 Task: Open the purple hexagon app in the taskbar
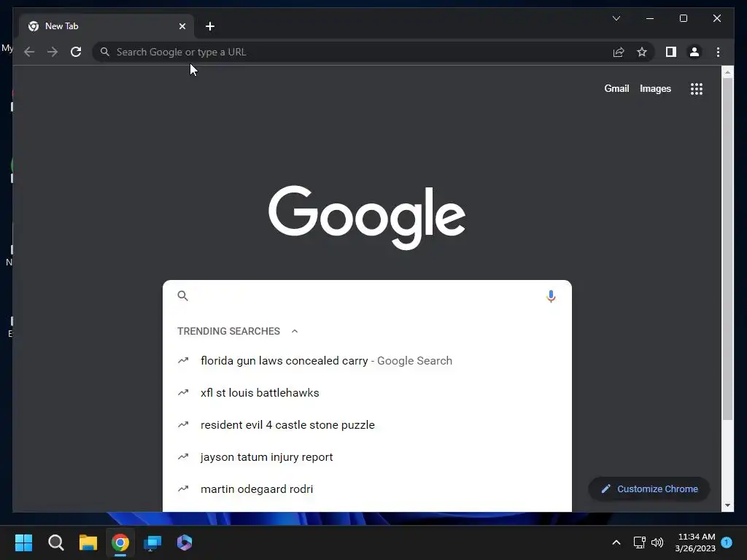[185, 542]
